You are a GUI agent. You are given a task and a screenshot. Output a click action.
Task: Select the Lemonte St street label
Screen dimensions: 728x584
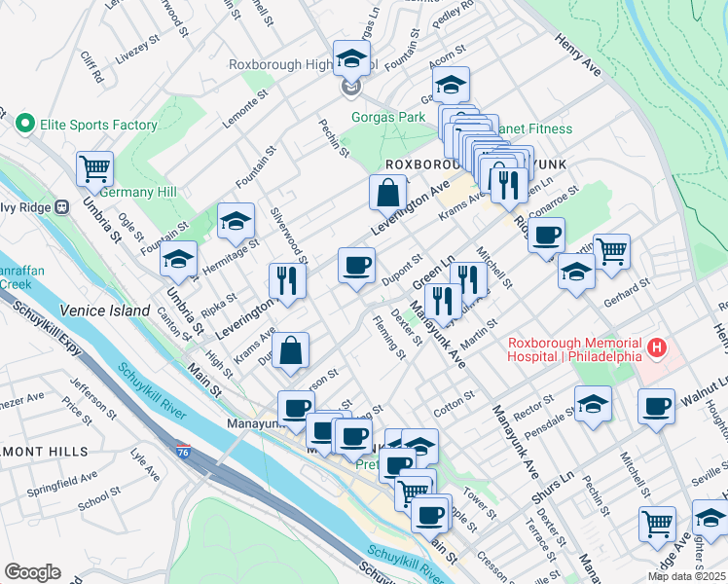(245, 109)
